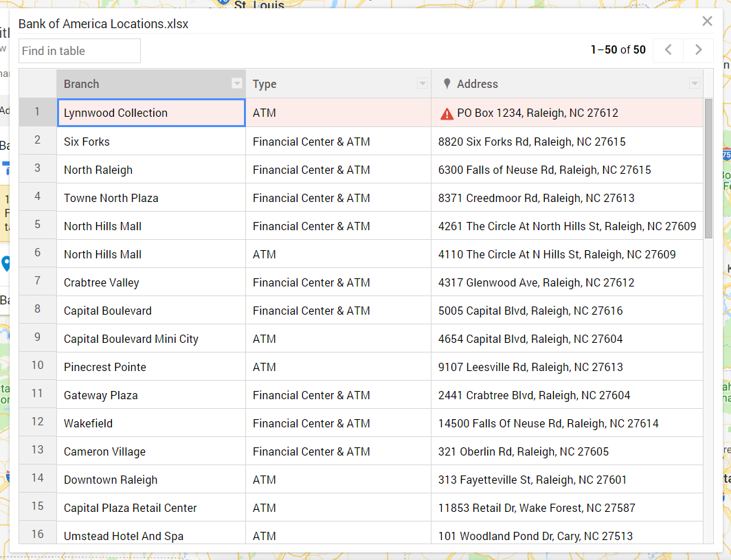Select the Pinecrest Pointe branch cell
731x560 pixels.
[151, 367]
